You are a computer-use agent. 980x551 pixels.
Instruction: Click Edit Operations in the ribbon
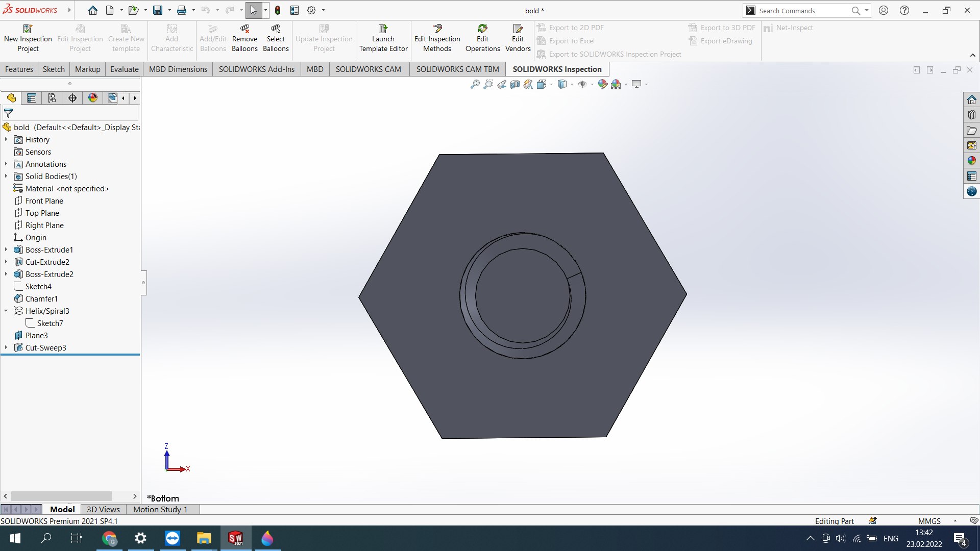(x=482, y=38)
